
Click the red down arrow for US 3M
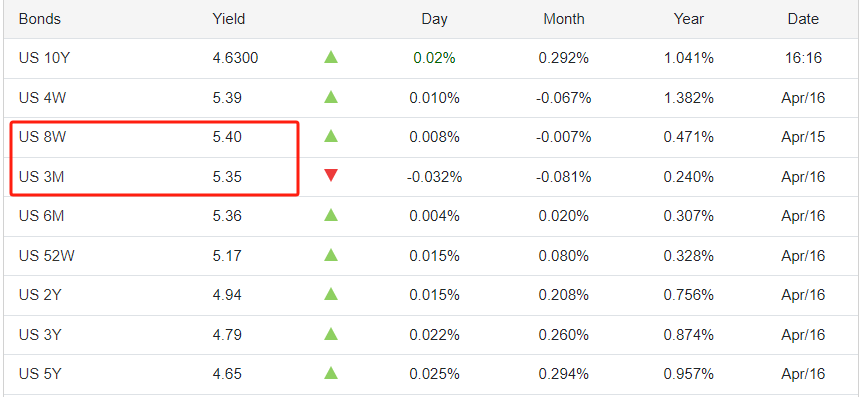click(331, 176)
